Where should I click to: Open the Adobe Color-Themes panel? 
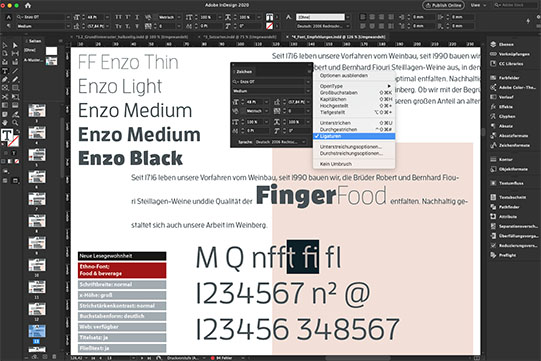pyautogui.click(x=513, y=88)
